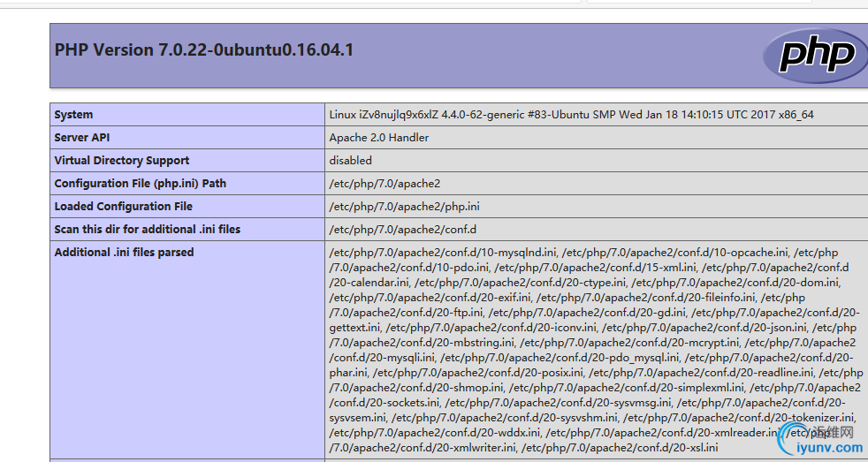
Task: Click the Loaded Configuration File label
Action: 124,207
